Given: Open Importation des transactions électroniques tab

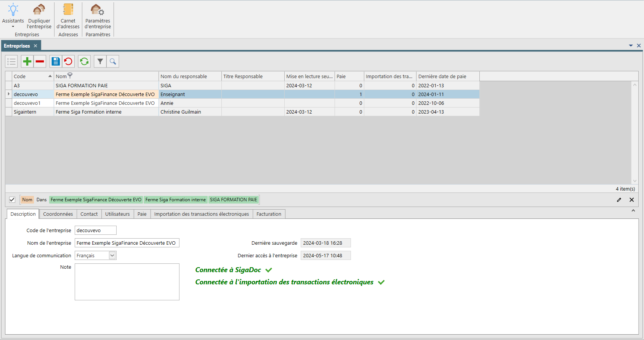Looking at the screenshot, I should coord(202,214).
